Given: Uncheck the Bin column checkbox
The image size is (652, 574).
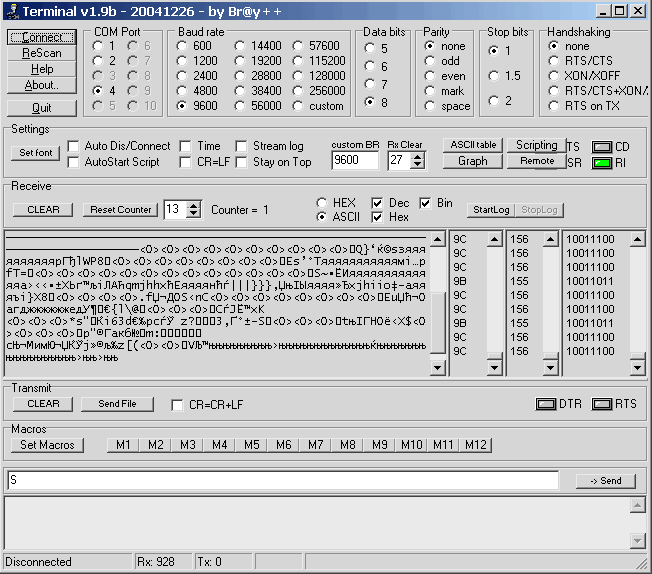Looking at the screenshot, I should (425, 203).
